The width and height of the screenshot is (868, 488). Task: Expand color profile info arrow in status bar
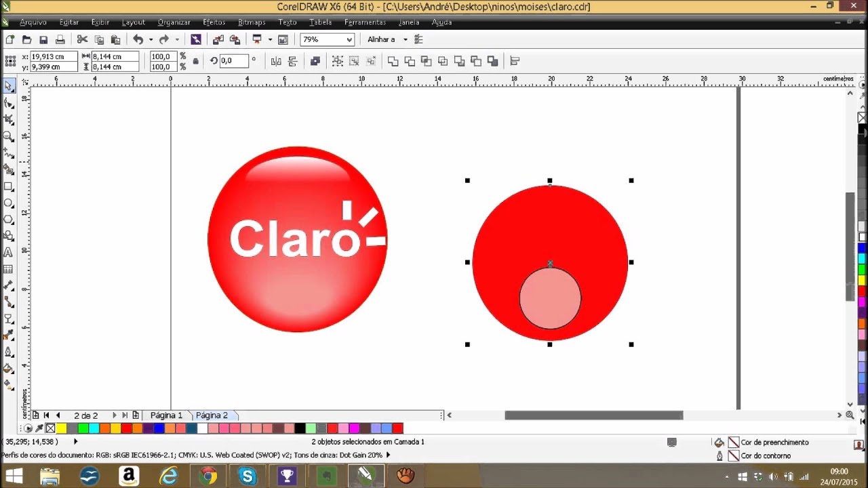[389, 455]
